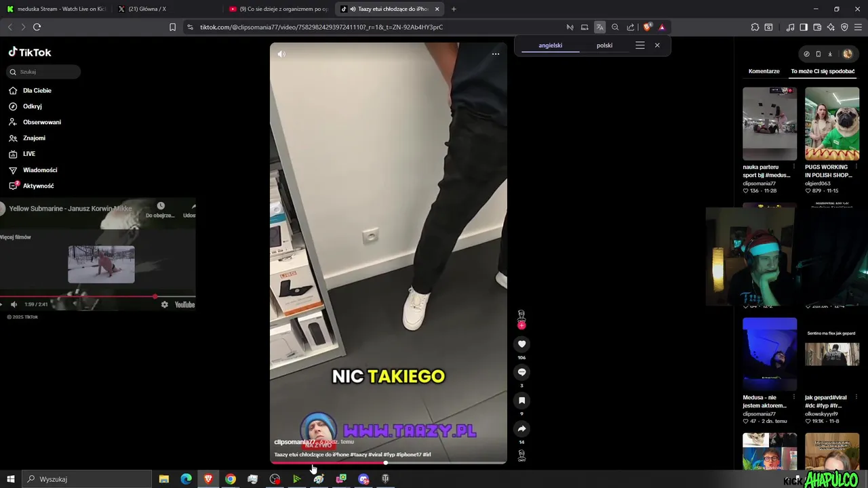Select polski in translate popup
This screenshot has height=488, width=868.
(604, 45)
